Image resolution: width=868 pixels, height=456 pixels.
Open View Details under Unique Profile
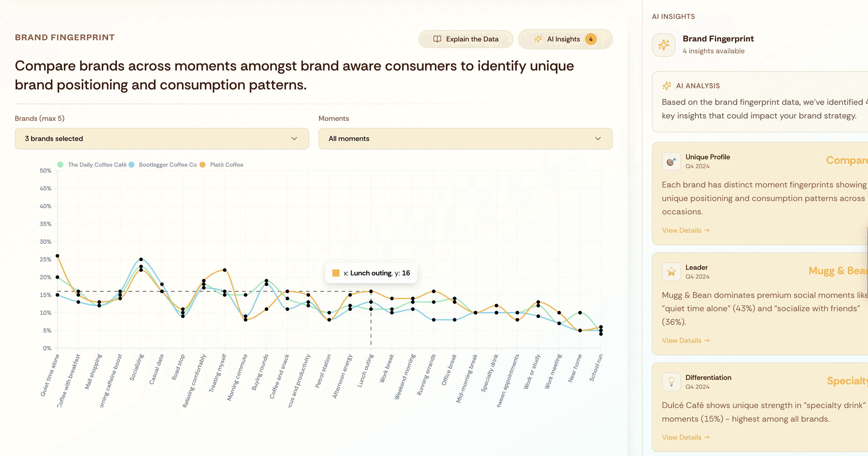685,230
